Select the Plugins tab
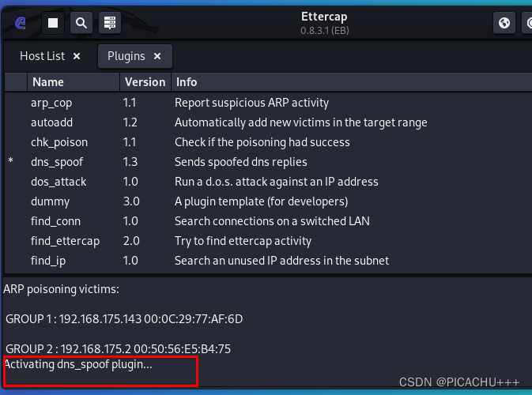The image size is (532, 395). coord(126,56)
